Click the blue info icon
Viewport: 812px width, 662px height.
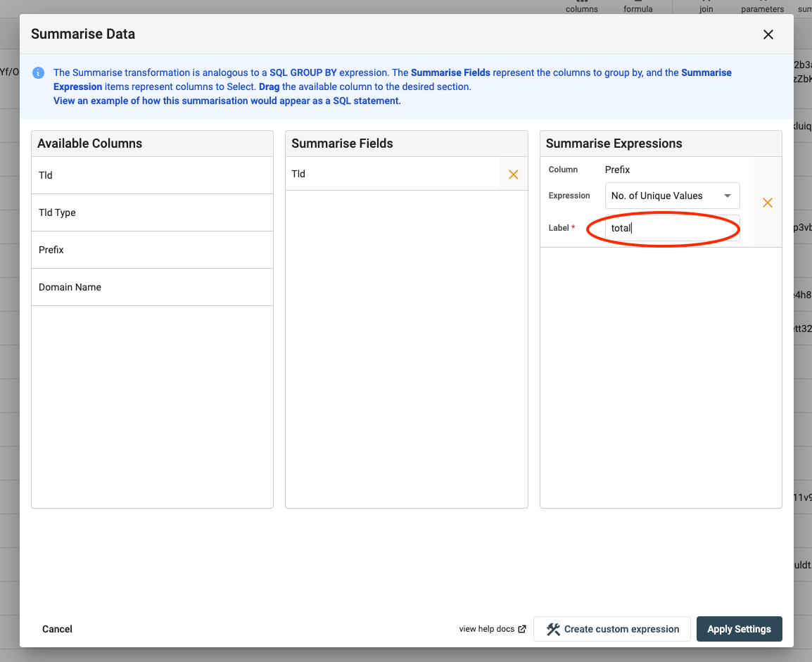pyautogui.click(x=39, y=73)
